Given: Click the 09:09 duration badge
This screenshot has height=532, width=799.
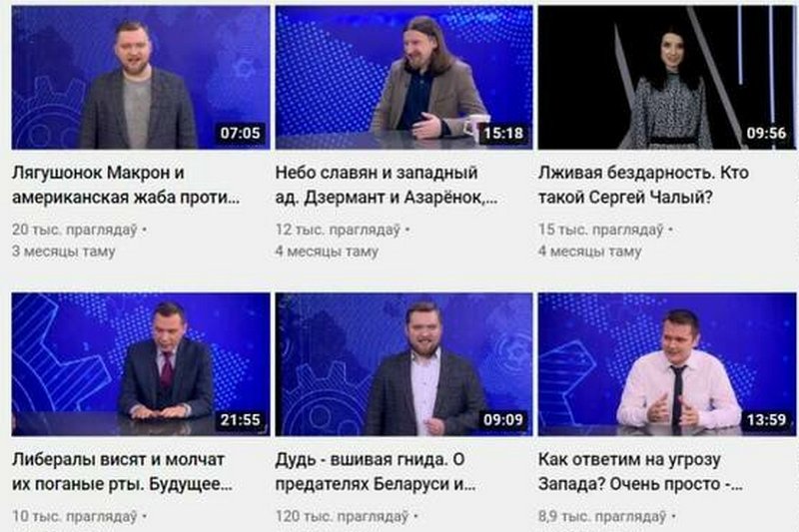Looking at the screenshot, I should [x=503, y=420].
